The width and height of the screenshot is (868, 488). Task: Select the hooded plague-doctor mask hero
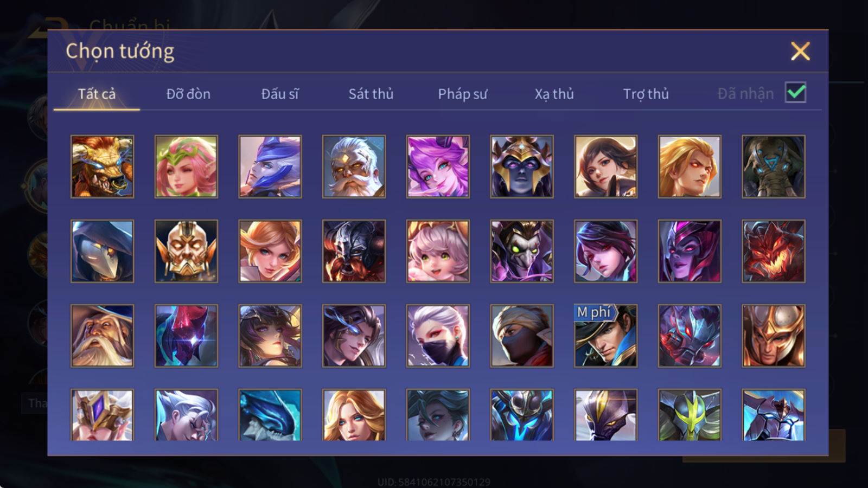(102, 251)
